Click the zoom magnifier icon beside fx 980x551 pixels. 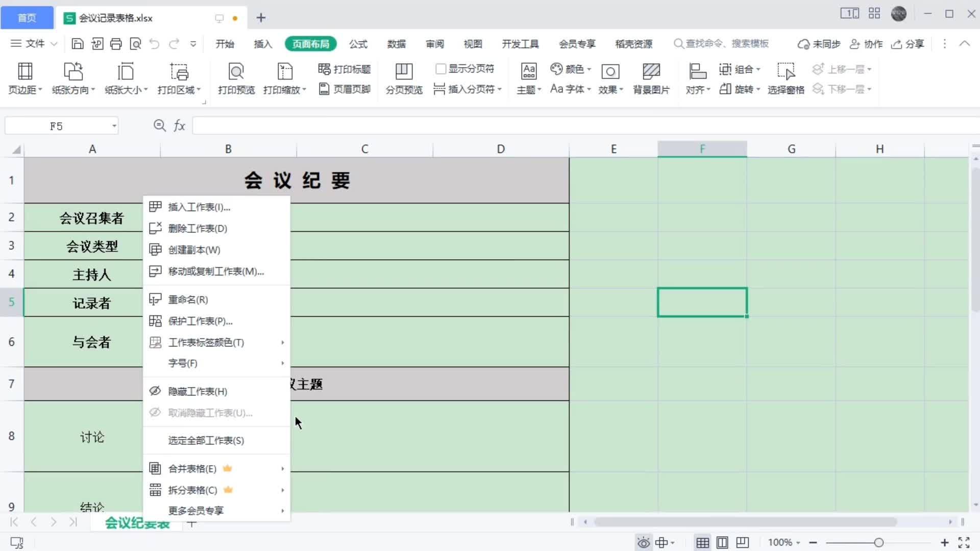point(159,126)
